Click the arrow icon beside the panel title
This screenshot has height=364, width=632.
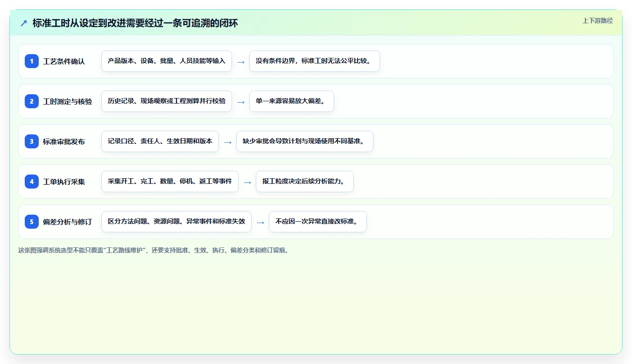pos(24,23)
